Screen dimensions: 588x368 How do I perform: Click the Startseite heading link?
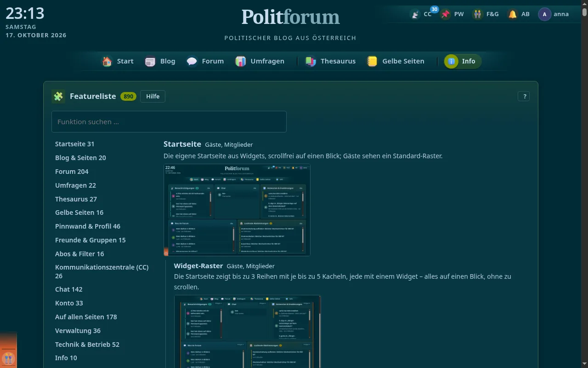click(182, 144)
